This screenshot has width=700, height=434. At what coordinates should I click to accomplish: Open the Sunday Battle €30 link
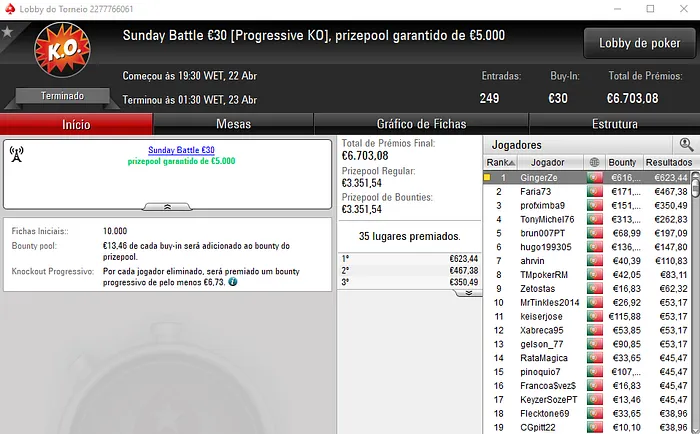181,150
